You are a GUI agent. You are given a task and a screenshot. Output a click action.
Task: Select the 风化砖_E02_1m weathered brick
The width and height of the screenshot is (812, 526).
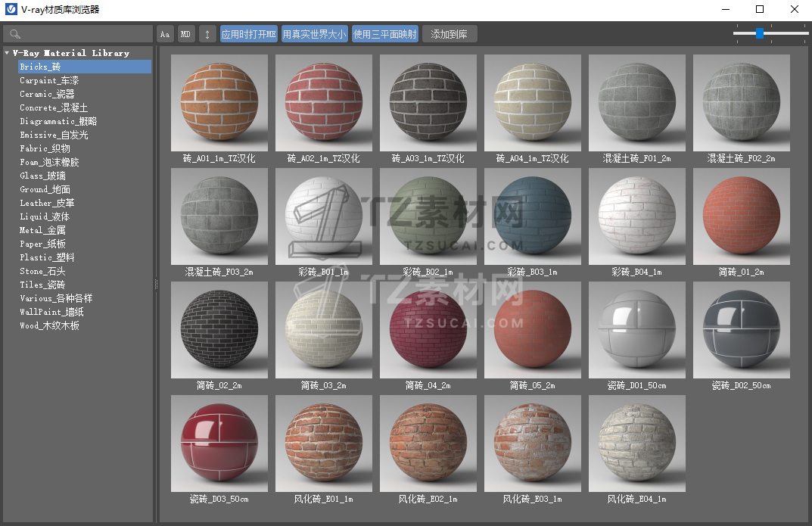pyautogui.click(x=428, y=444)
